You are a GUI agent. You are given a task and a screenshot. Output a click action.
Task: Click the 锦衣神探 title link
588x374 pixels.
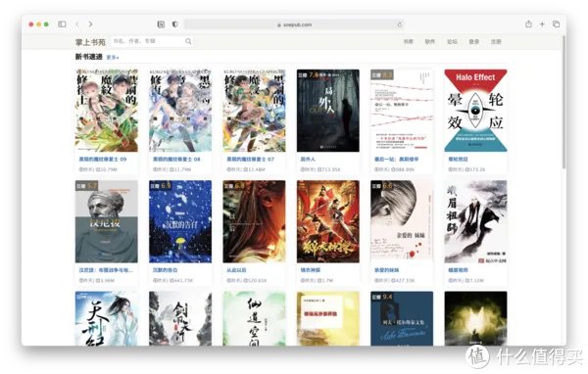(x=310, y=270)
